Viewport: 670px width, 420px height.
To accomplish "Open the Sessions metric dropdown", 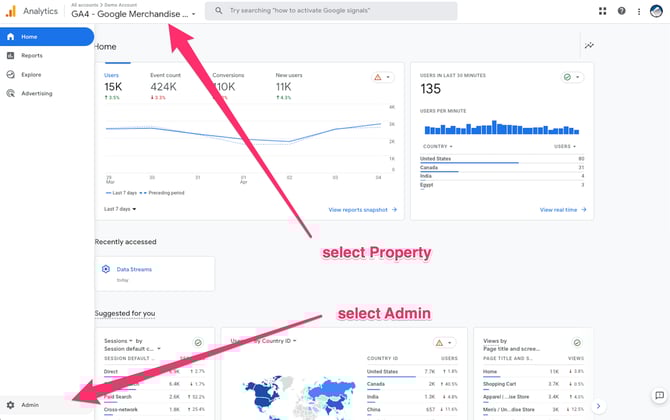I will tap(118, 341).
